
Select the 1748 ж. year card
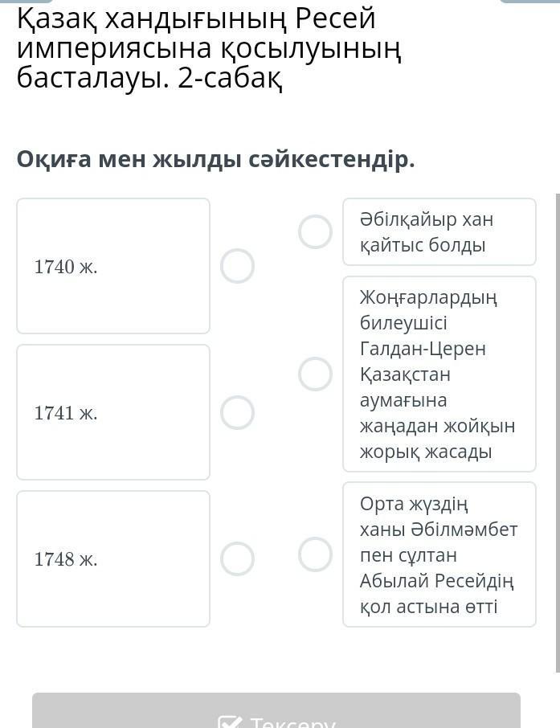click(x=113, y=558)
